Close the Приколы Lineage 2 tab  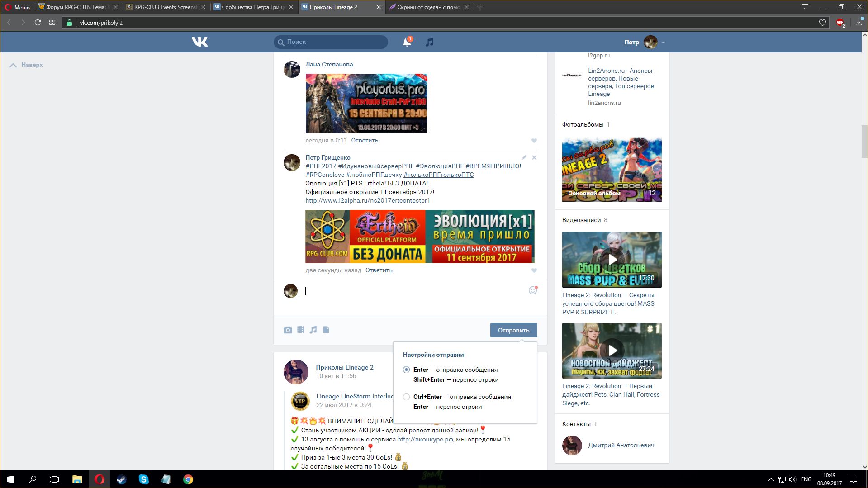click(x=379, y=7)
